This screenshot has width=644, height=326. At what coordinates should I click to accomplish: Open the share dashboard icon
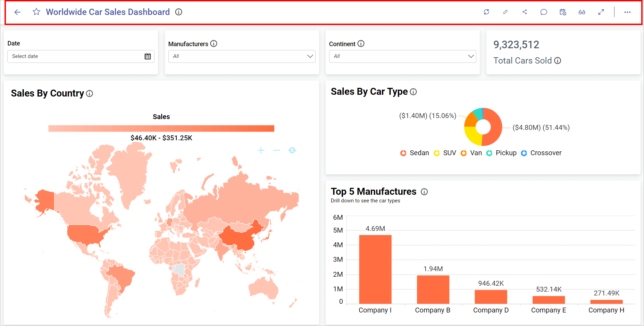click(525, 12)
